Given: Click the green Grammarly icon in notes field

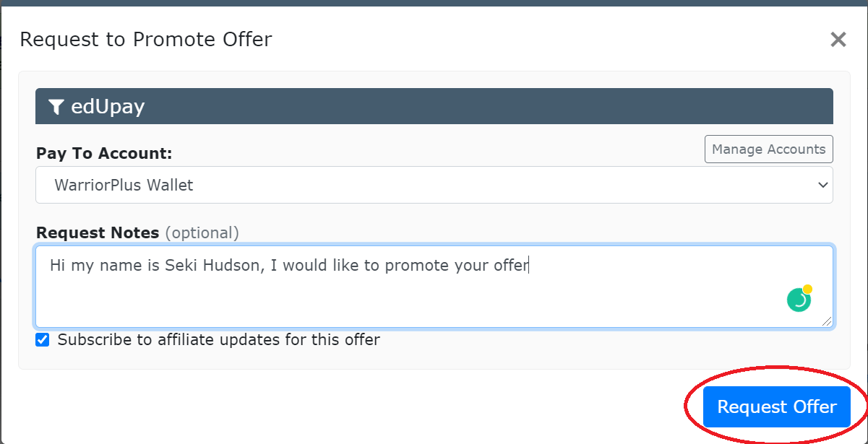Looking at the screenshot, I should tap(799, 300).
